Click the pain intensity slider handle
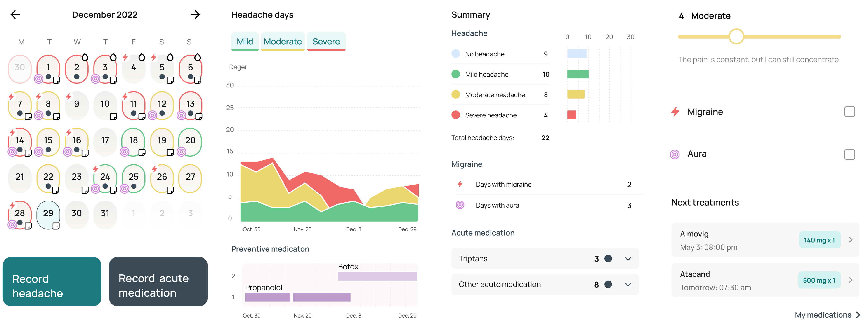This screenshot has width=868, height=332. 736,36
